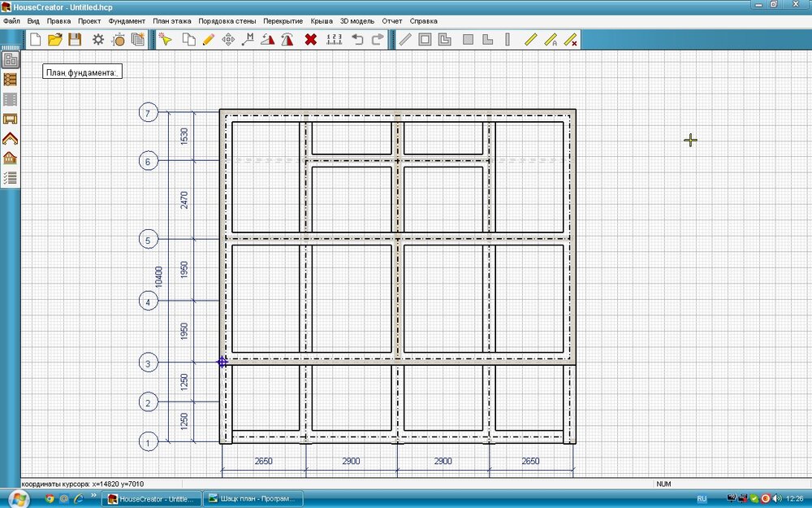Click the copy icon in the toolbar

click(189, 39)
